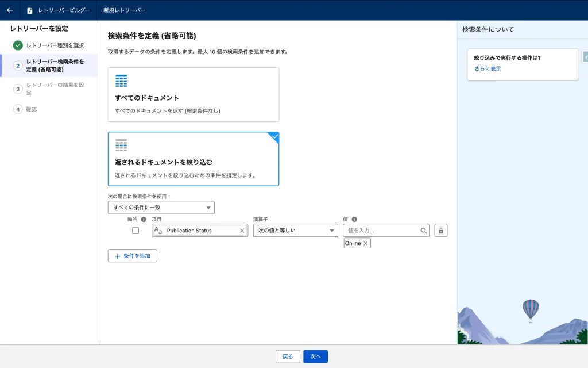
Task: Click the info icon beside 値
Action: click(x=354, y=219)
